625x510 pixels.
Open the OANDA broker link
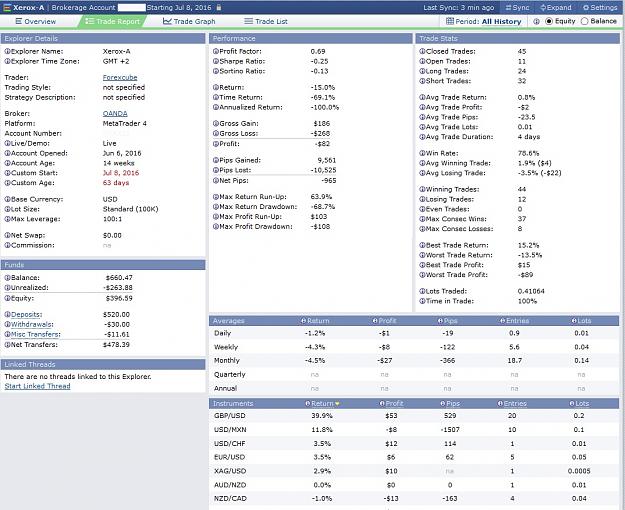(x=115, y=114)
